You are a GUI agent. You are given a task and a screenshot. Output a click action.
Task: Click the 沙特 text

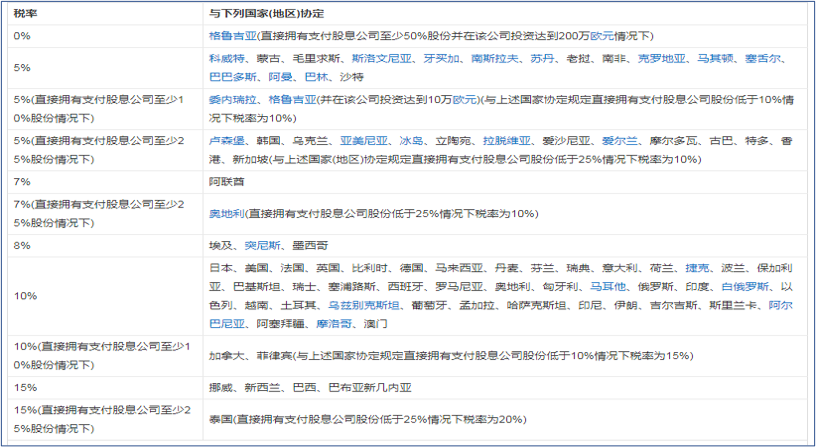pos(352,77)
